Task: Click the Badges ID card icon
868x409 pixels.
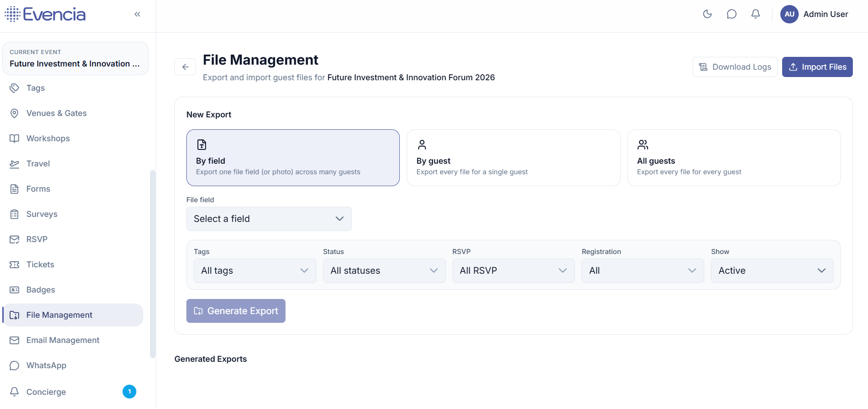Action: click(x=15, y=290)
